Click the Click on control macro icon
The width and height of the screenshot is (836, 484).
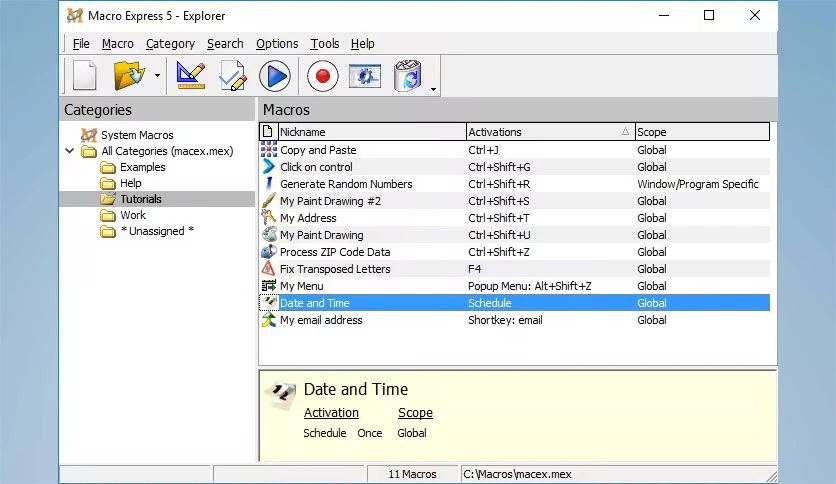click(269, 167)
